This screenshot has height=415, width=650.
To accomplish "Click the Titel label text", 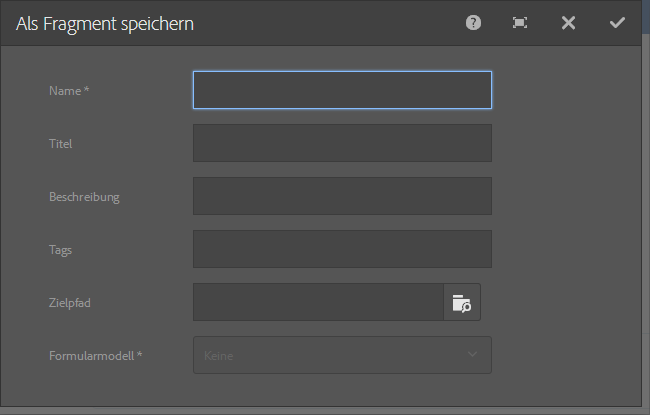I will coord(60,144).
